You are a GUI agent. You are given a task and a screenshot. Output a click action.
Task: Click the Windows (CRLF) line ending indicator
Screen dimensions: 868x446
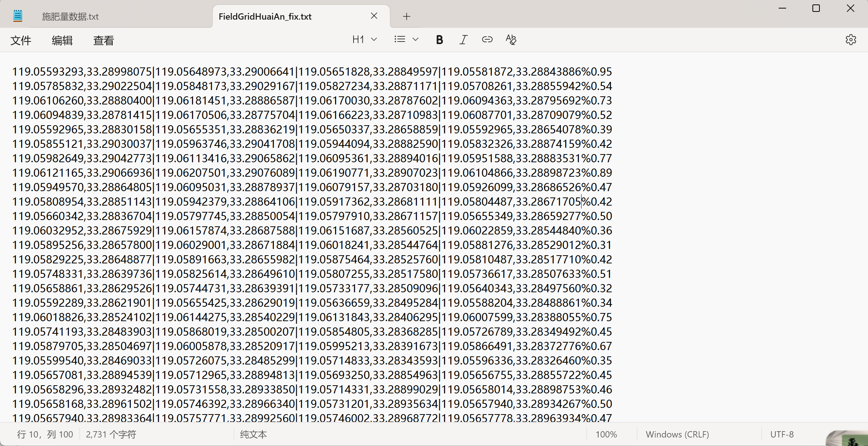677,434
